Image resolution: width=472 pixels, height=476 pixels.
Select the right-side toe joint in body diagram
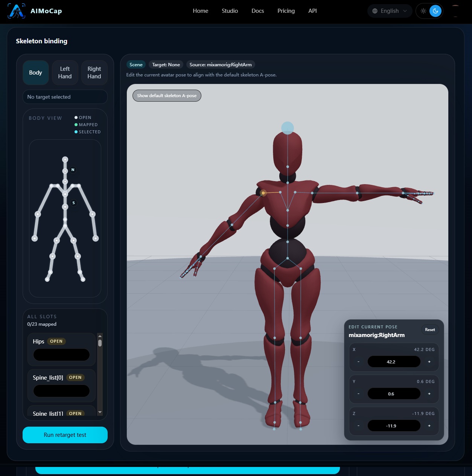(x=83, y=279)
